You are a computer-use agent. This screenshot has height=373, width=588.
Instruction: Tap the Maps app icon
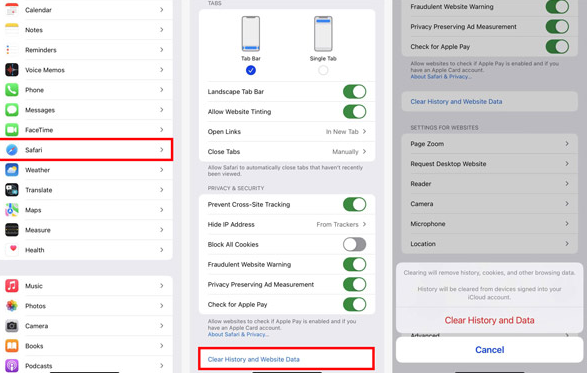tap(12, 210)
